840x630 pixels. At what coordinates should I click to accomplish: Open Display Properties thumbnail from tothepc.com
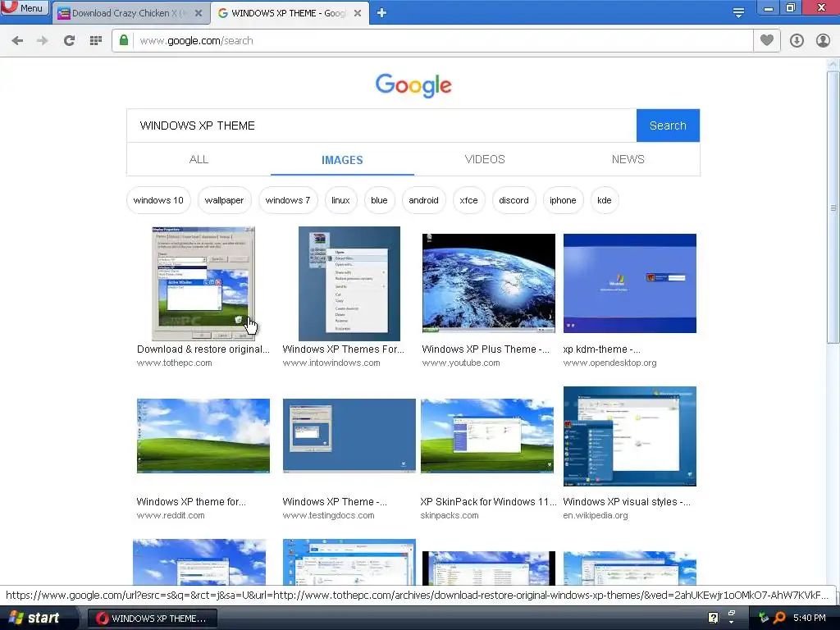pos(203,283)
